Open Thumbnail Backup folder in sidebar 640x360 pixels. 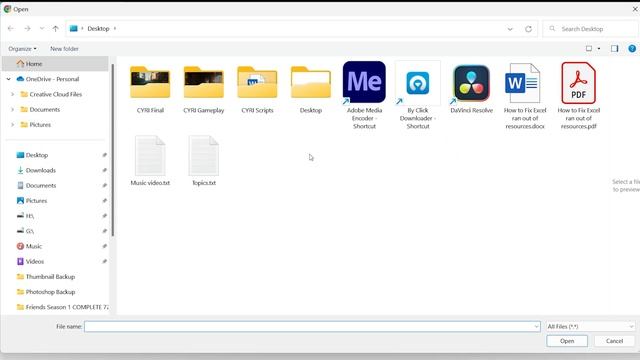tap(50, 277)
